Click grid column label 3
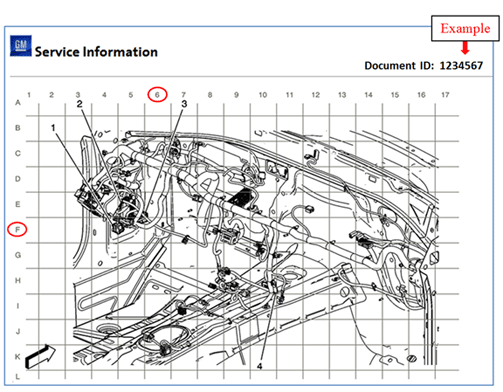 [78, 95]
